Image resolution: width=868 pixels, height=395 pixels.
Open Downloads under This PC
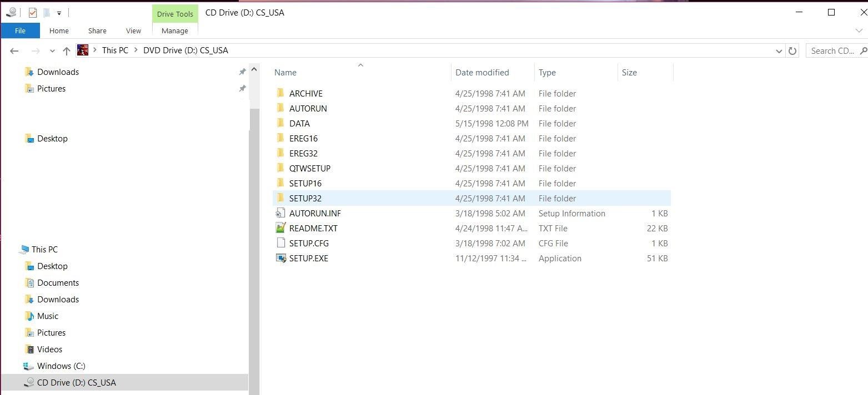(x=58, y=300)
